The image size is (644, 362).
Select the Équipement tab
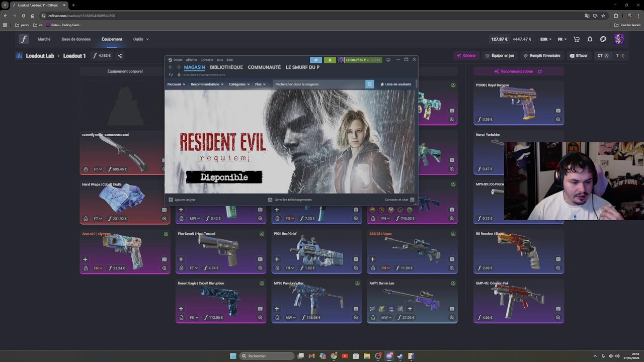pos(112,39)
